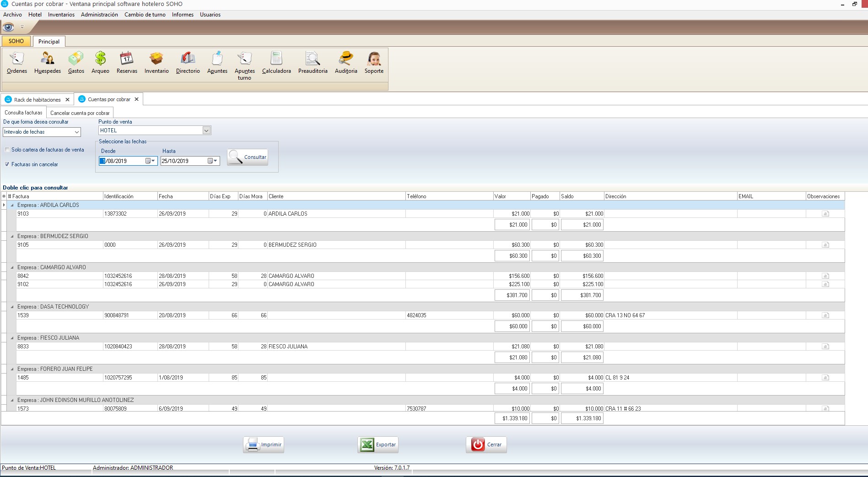
Task: Click the Soporte support icon
Action: click(374, 63)
